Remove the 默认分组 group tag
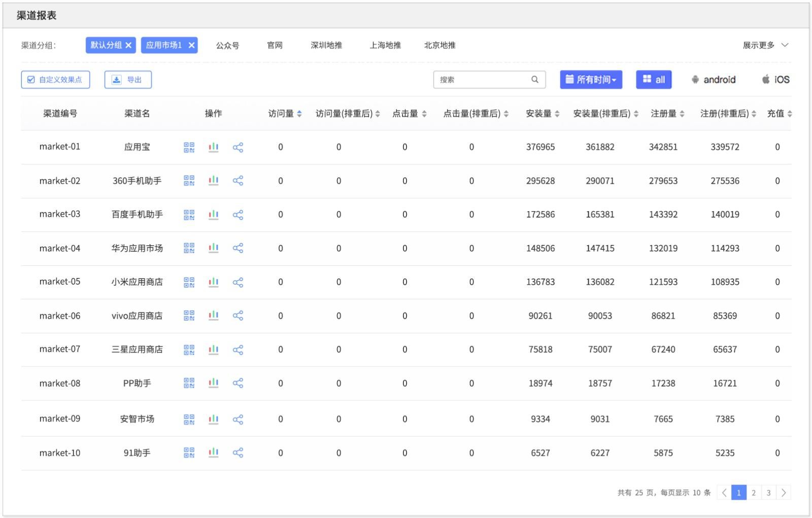Viewport: 812px width, 518px height. pyautogui.click(x=128, y=45)
